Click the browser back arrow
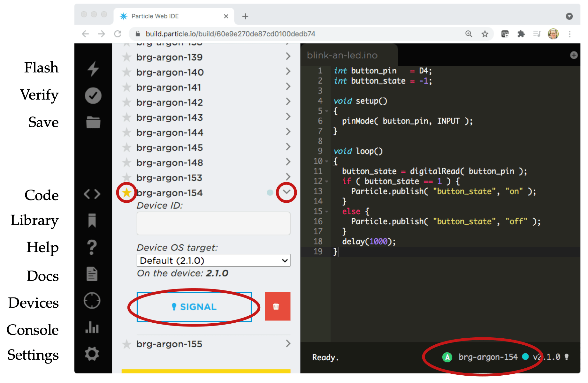Viewport: 588px width, 383px height. (x=86, y=34)
